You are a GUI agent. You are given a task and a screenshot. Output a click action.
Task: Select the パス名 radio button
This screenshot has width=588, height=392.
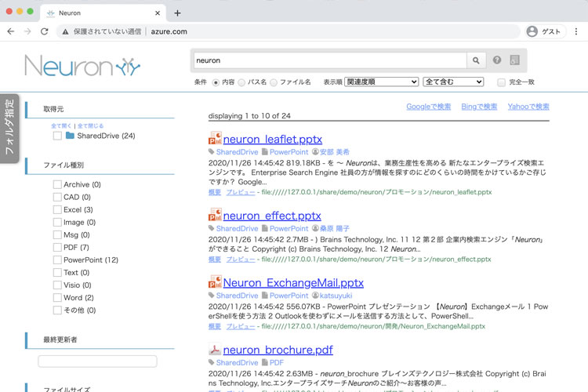241,82
